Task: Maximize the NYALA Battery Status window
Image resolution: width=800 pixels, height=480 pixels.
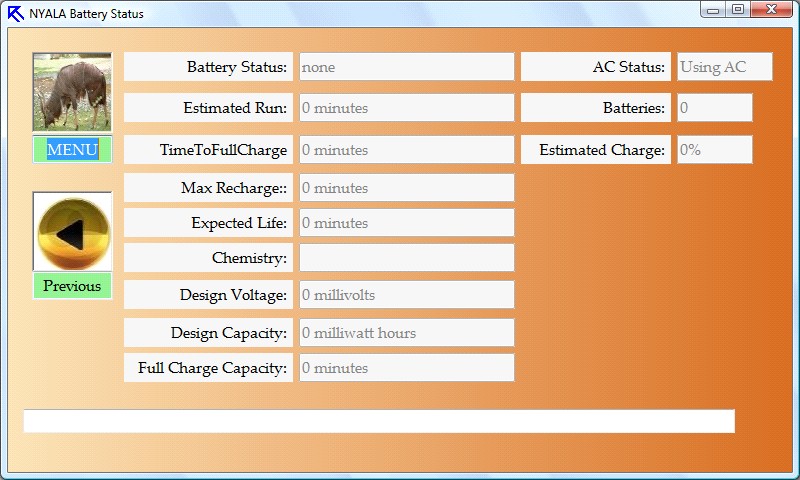Action: pos(738,10)
